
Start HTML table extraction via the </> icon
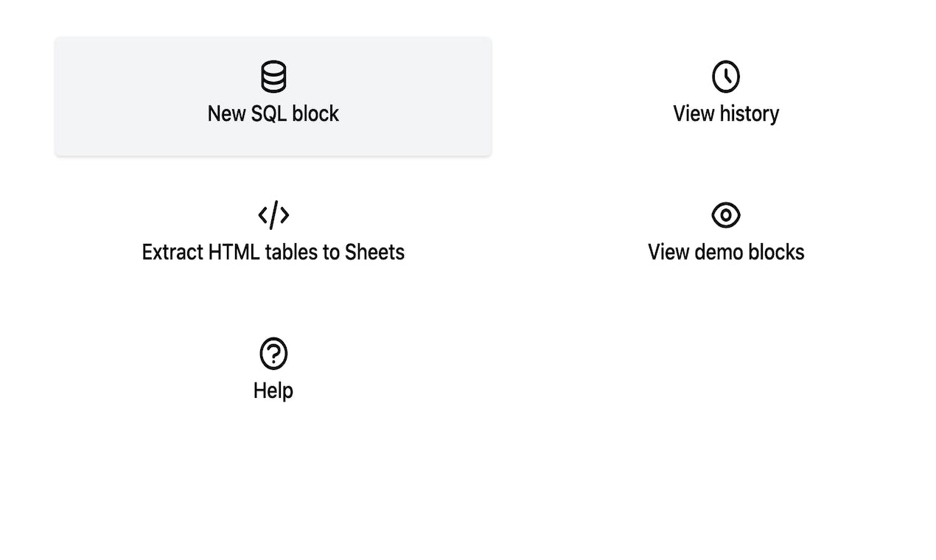(273, 215)
